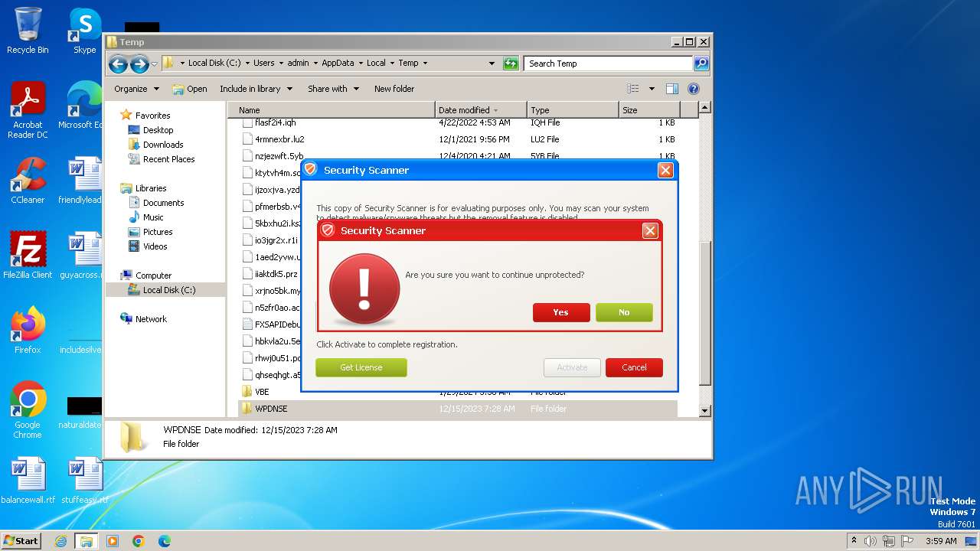The width and height of the screenshot is (980, 551).
Task: Click Cancel in Security Scanner dialog
Action: pos(634,367)
